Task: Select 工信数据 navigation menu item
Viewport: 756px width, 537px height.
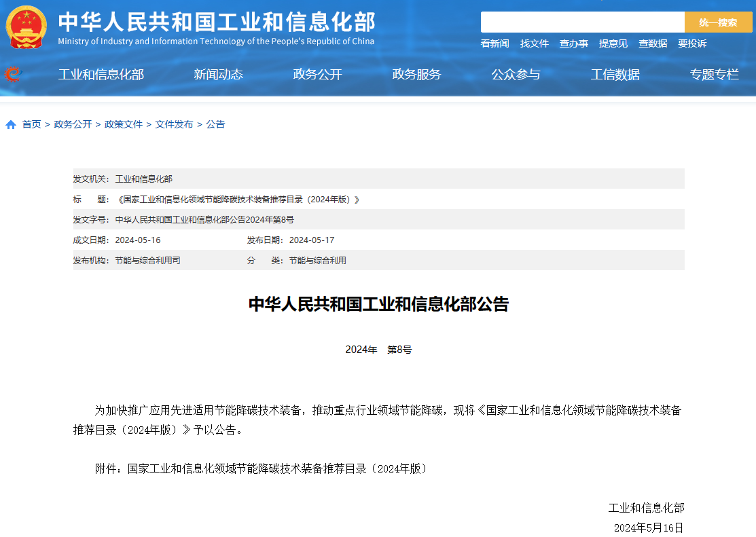Action: [615, 75]
